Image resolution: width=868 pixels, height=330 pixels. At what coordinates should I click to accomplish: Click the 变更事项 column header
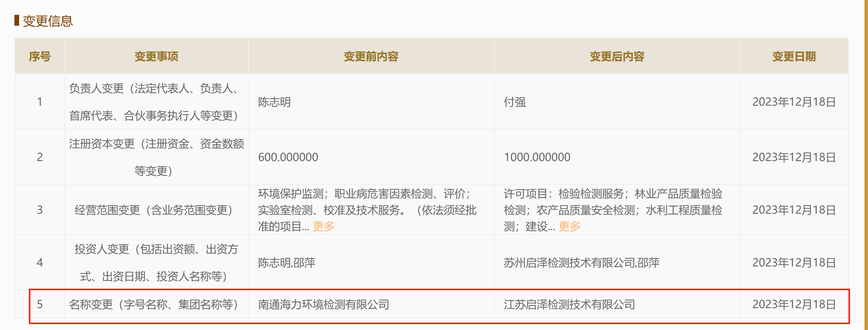click(156, 57)
